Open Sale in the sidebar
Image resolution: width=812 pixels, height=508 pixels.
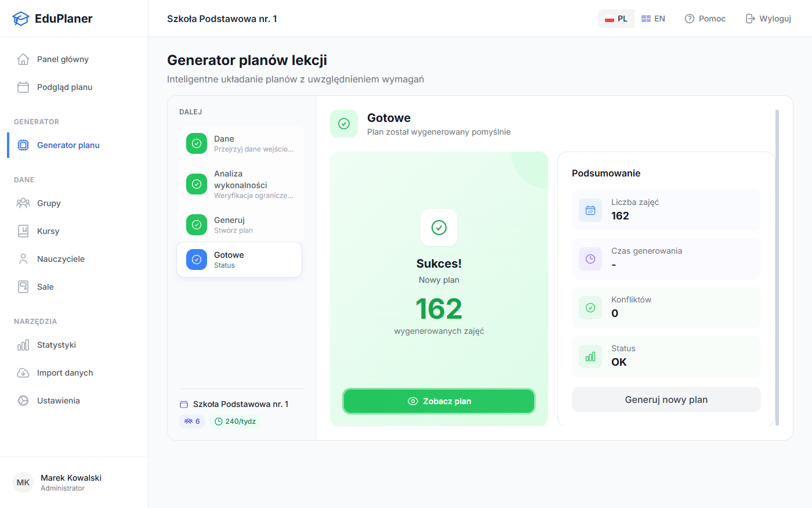[x=45, y=287]
